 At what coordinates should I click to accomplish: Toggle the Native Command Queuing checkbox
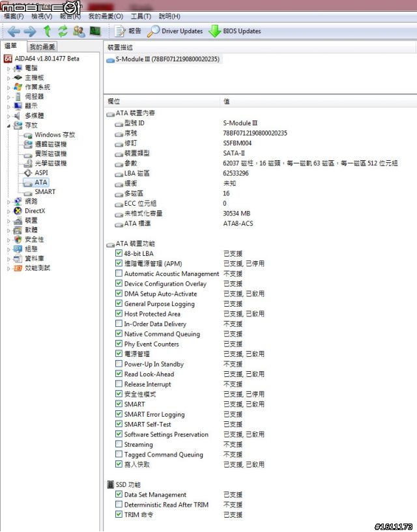point(119,333)
